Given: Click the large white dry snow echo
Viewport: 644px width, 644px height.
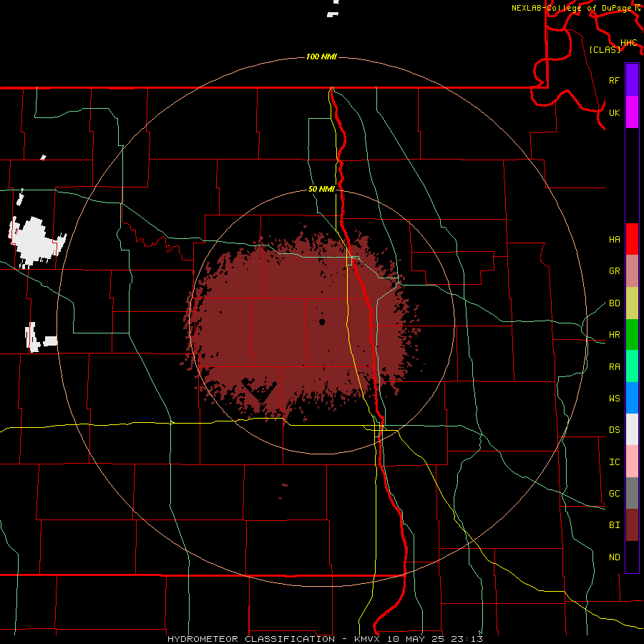Looking at the screenshot, I should click(x=35, y=242).
